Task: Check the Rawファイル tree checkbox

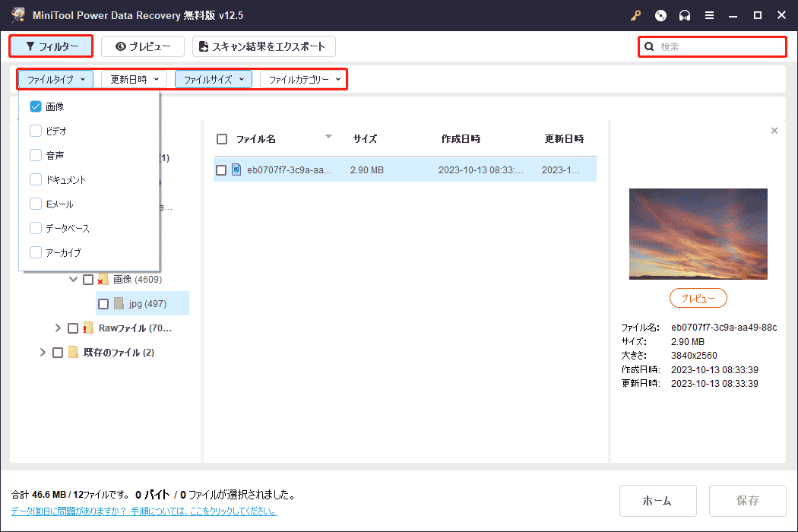Action: [73, 328]
